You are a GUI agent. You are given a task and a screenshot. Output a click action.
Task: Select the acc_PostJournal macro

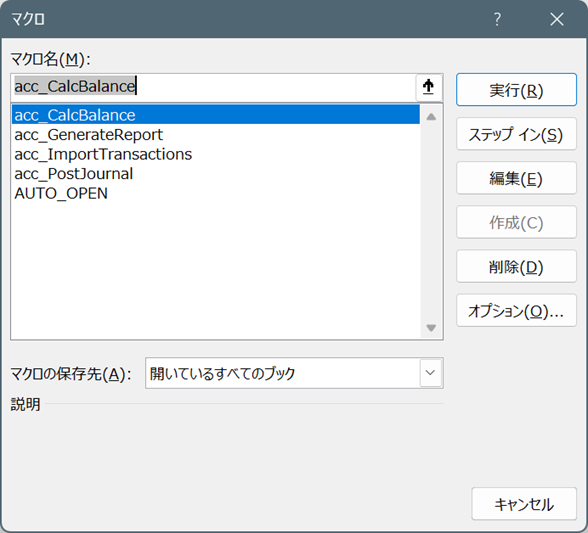(216, 174)
